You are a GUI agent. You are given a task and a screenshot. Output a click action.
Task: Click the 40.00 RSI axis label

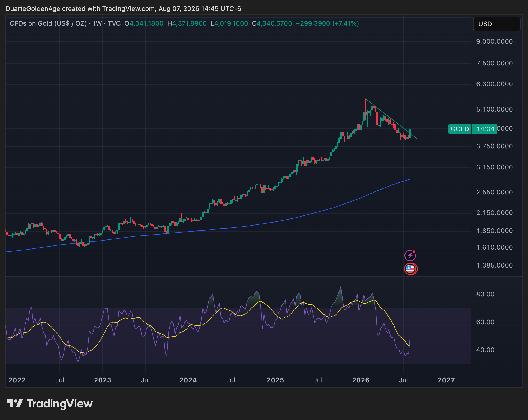(x=485, y=350)
